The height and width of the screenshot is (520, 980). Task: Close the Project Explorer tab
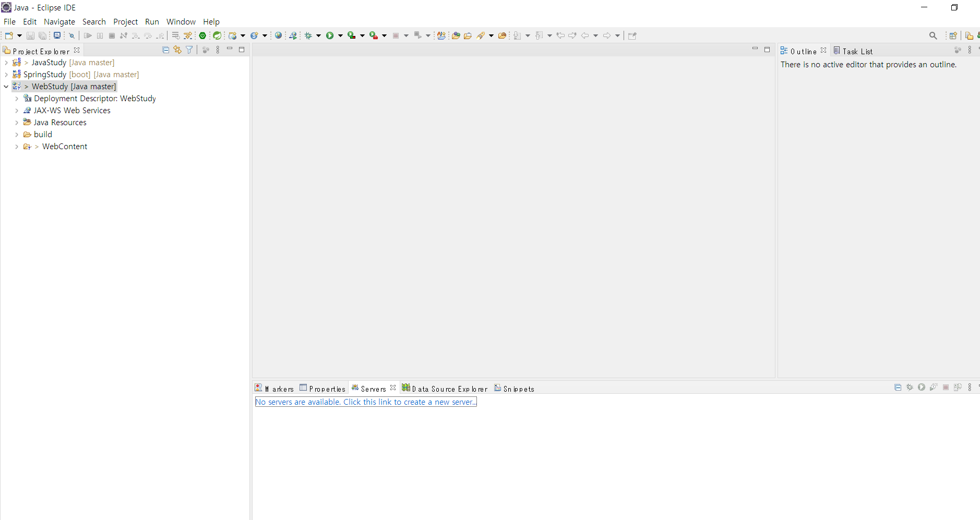77,50
